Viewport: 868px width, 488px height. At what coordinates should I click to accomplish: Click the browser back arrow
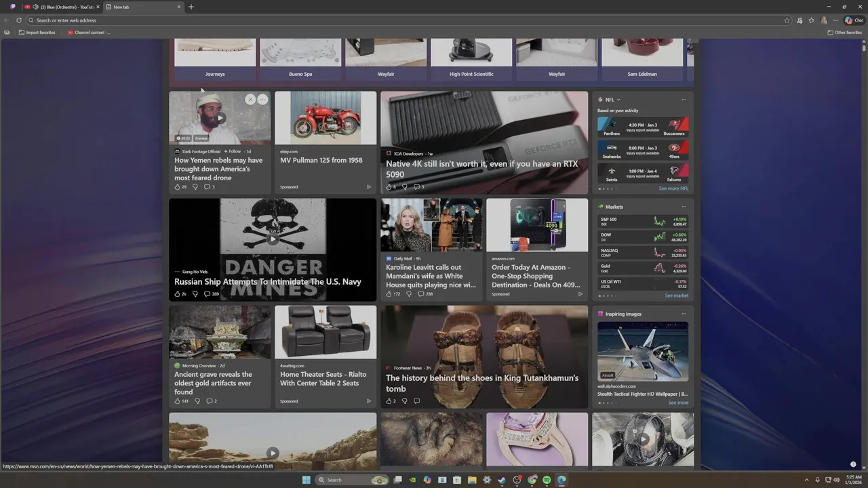point(7,20)
